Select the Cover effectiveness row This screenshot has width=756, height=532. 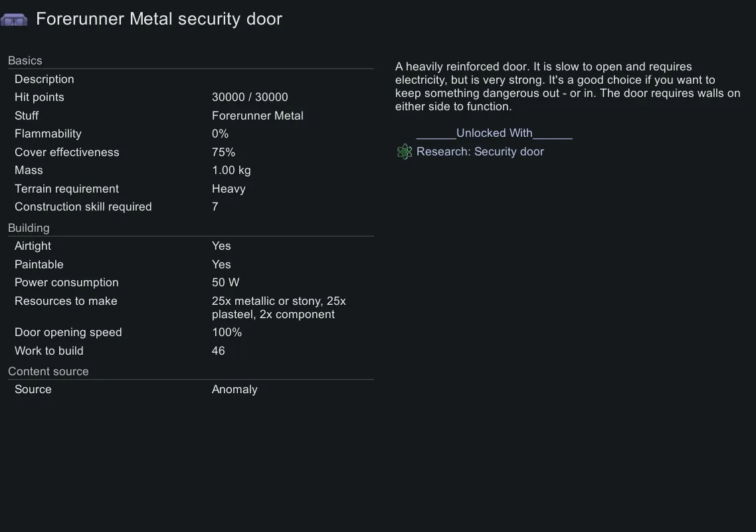[x=191, y=152]
